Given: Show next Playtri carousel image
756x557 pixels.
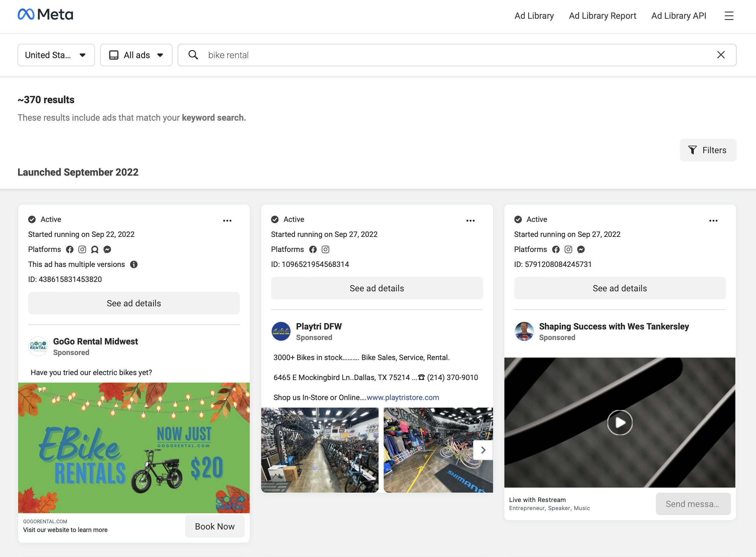Looking at the screenshot, I should [x=483, y=450].
